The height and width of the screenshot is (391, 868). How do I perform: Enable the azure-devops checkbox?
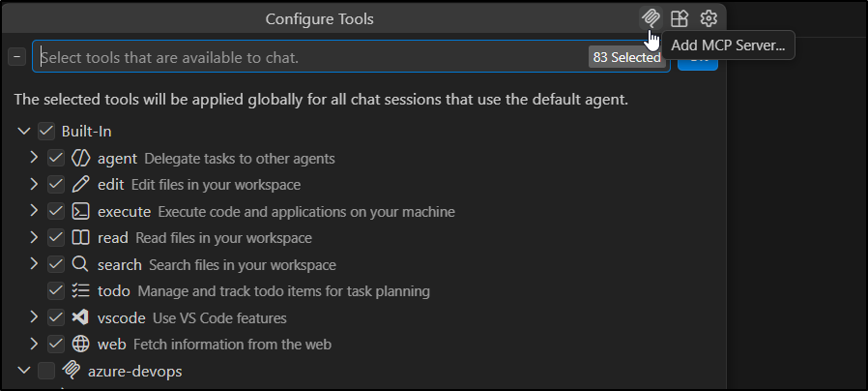(x=46, y=370)
